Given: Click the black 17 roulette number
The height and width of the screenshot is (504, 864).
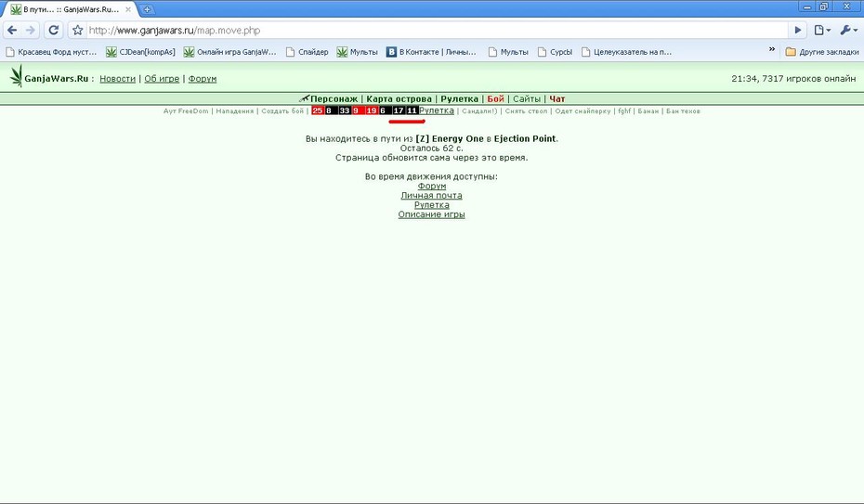Looking at the screenshot, I should click(399, 110).
